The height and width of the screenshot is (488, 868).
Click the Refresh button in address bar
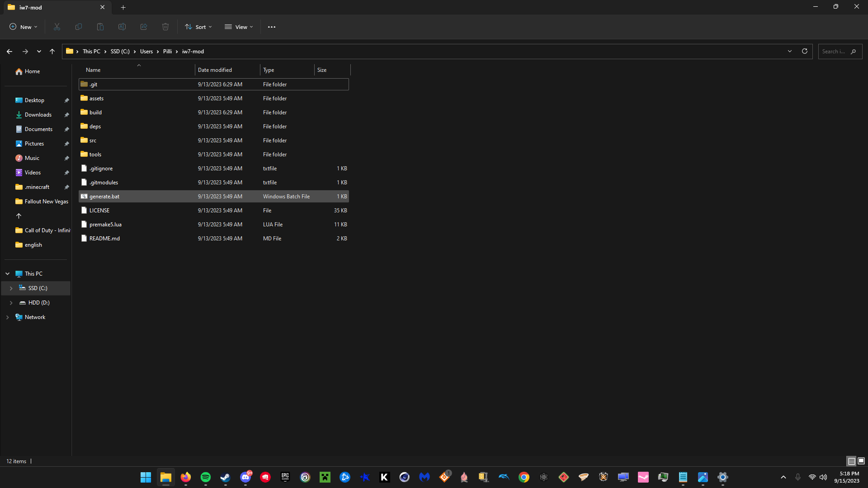click(805, 52)
